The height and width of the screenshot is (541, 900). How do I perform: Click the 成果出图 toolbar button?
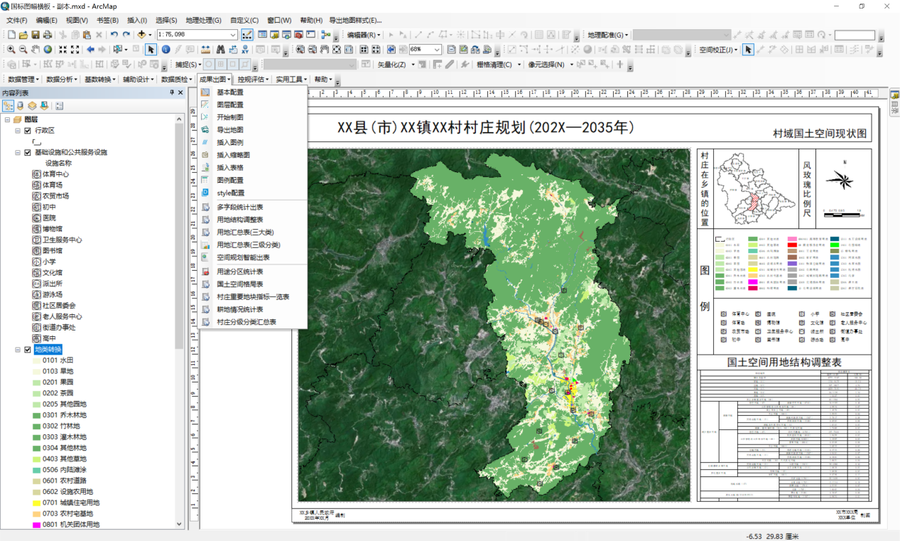tap(215, 80)
